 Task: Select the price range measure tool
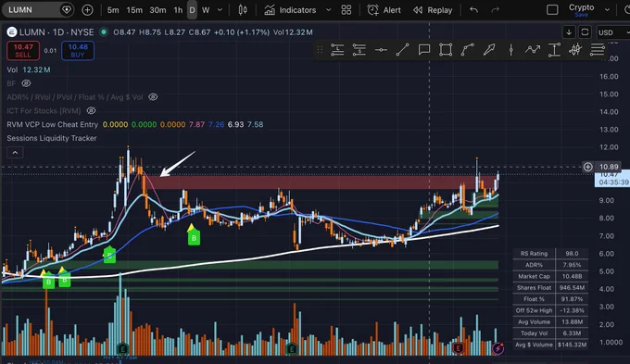coord(554,50)
